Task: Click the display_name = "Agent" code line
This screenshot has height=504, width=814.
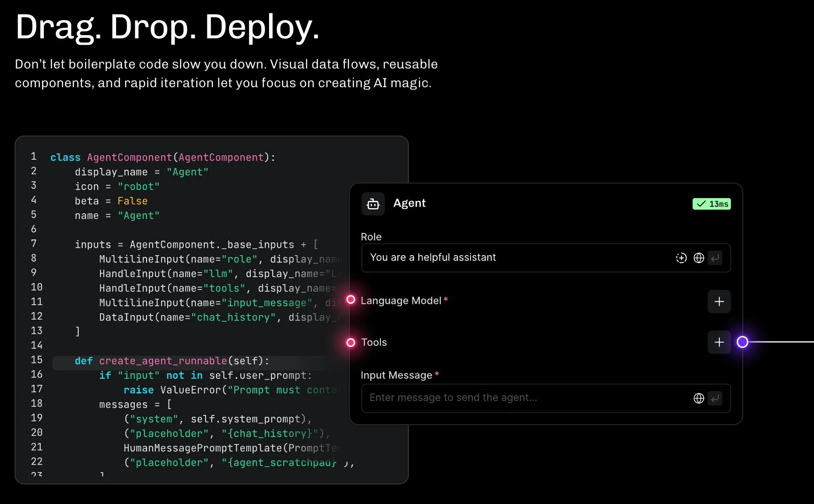Action: click(142, 172)
